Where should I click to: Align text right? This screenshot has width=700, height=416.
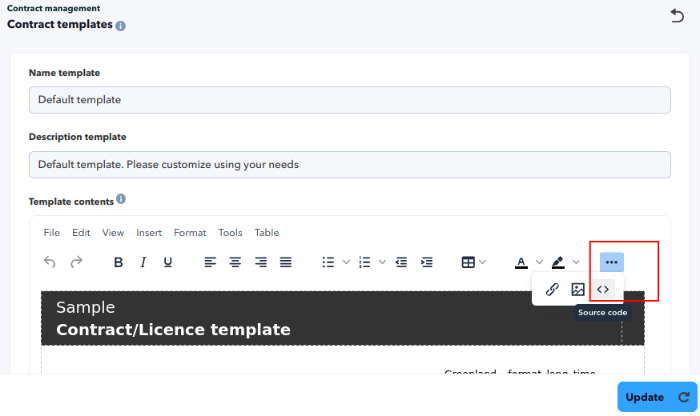pos(261,262)
